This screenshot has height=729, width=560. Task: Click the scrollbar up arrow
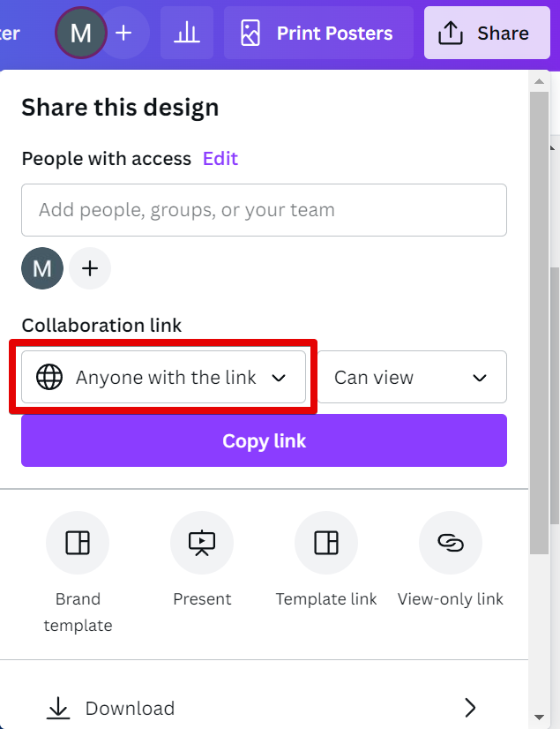coord(539,82)
